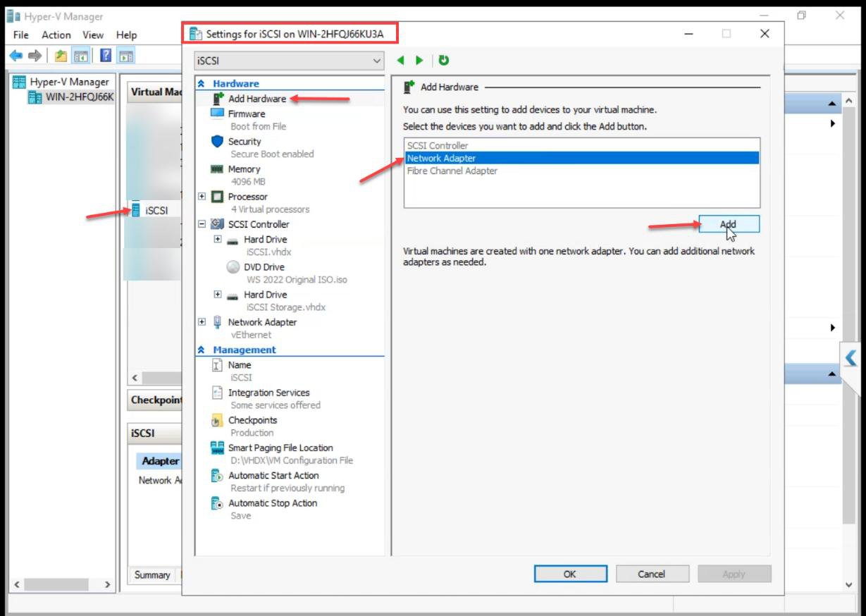Click the Name setting icon
Image resolution: width=866 pixels, height=616 pixels.
(217, 365)
